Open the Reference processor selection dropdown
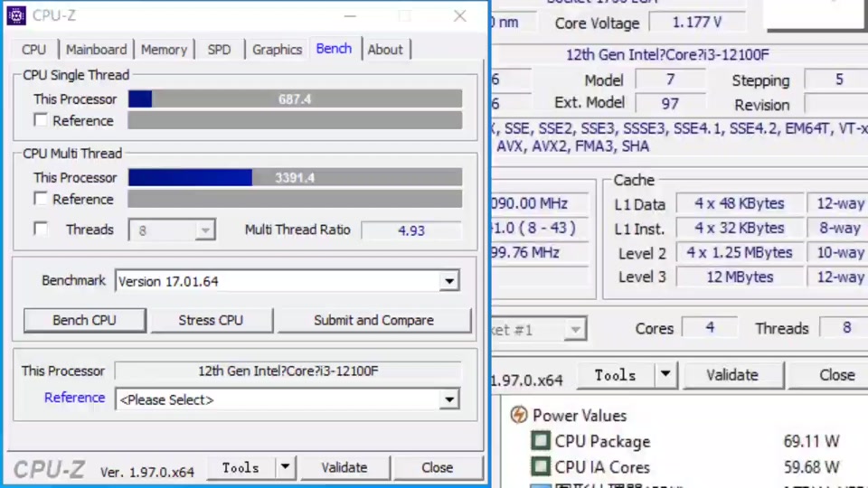The width and height of the screenshot is (868, 488). (x=448, y=399)
